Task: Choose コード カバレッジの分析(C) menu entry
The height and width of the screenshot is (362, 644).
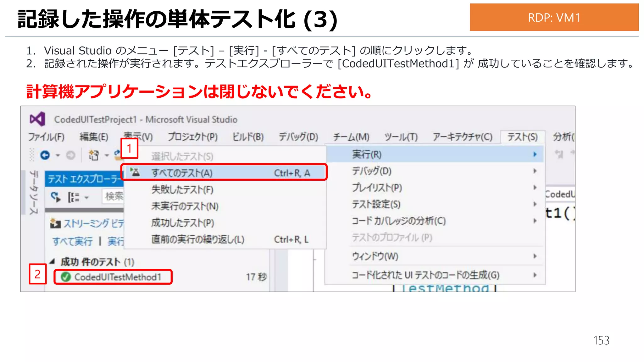Action: (435, 221)
